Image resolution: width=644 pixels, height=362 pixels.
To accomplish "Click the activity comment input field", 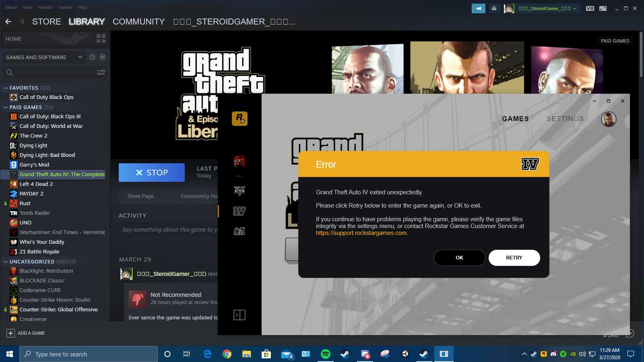I will tap(169, 230).
